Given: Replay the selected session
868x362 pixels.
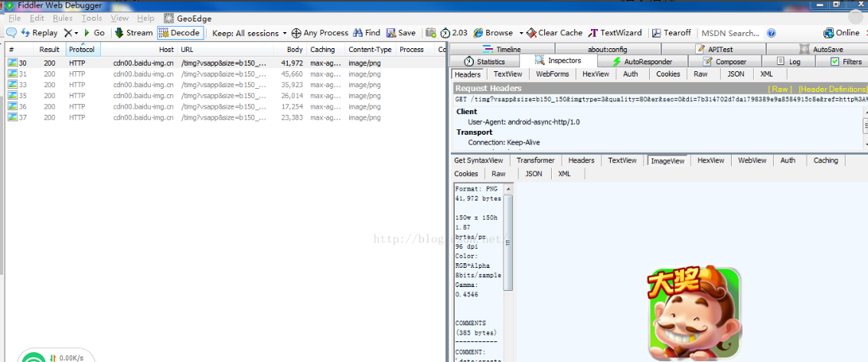Looking at the screenshot, I should [x=39, y=33].
